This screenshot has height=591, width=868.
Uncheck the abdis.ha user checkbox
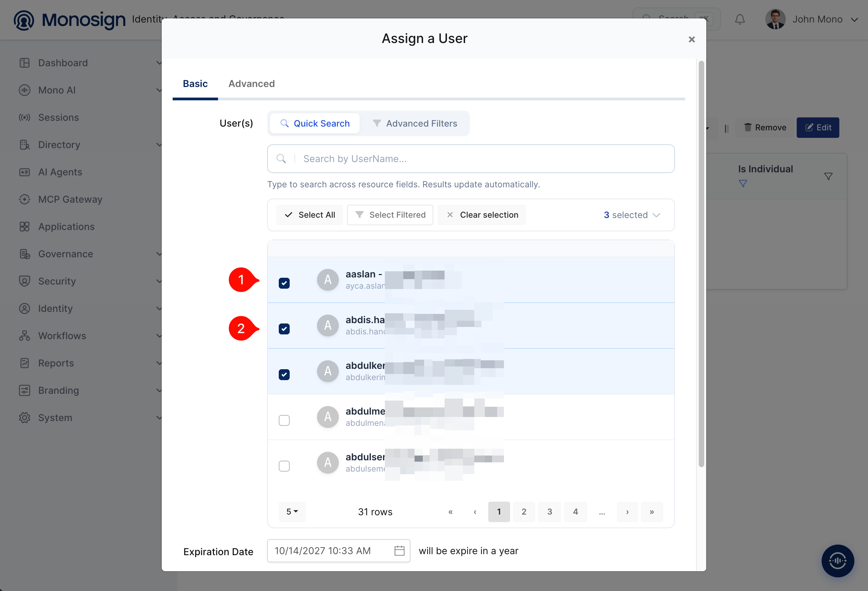point(284,329)
